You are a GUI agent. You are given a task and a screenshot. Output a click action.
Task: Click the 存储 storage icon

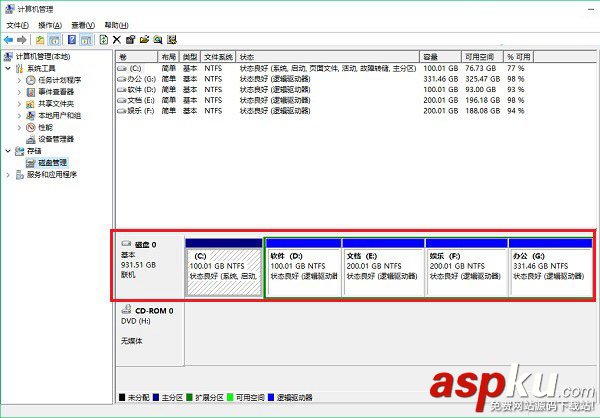[x=20, y=151]
